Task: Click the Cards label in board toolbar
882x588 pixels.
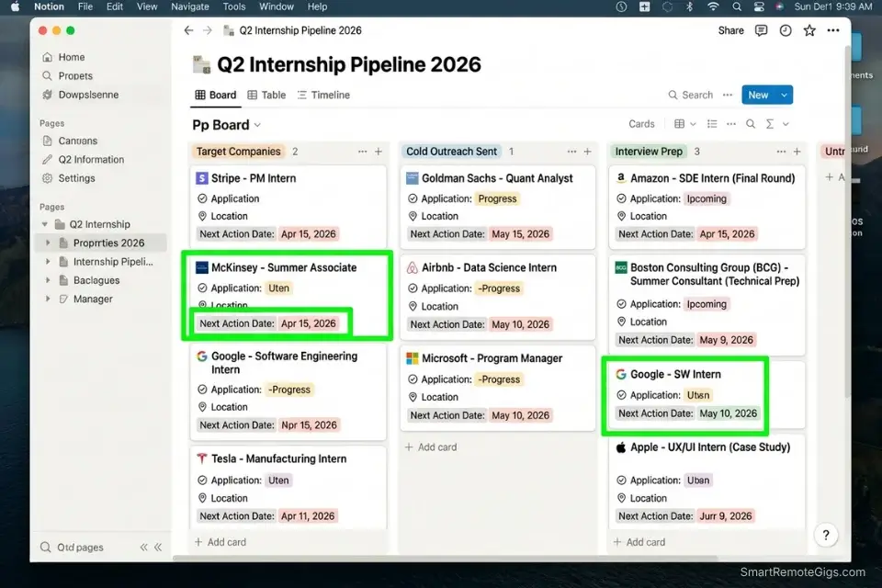Action: tap(641, 124)
